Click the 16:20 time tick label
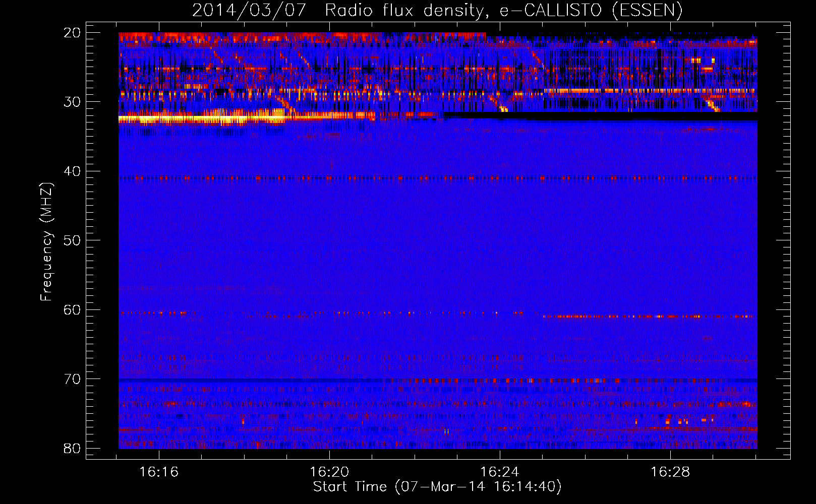The height and width of the screenshot is (504, 816). click(329, 472)
